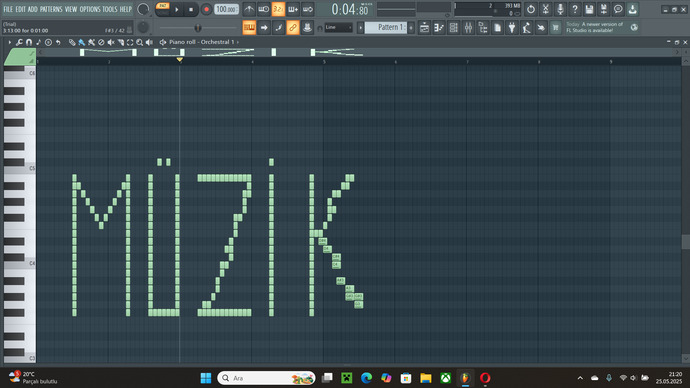Open the project info/picker page icon

click(x=497, y=28)
